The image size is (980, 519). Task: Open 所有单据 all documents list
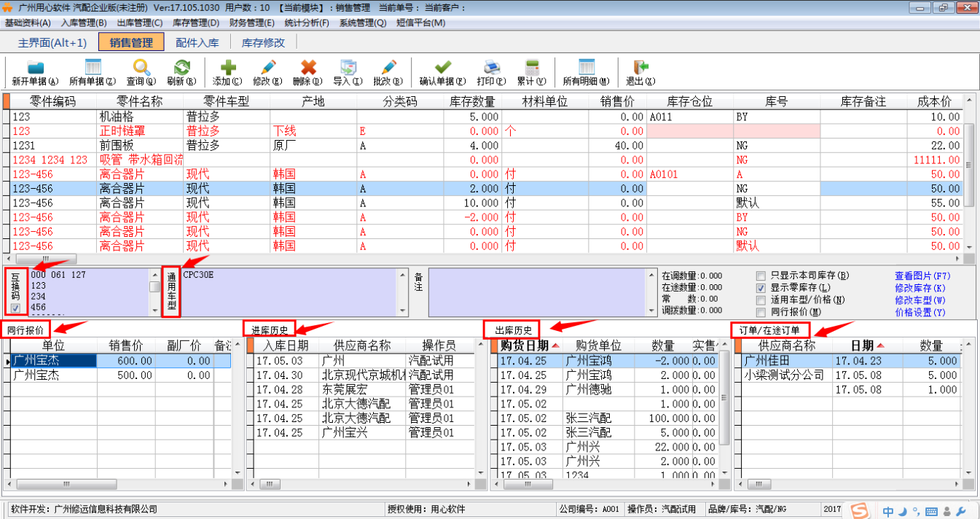93,73
